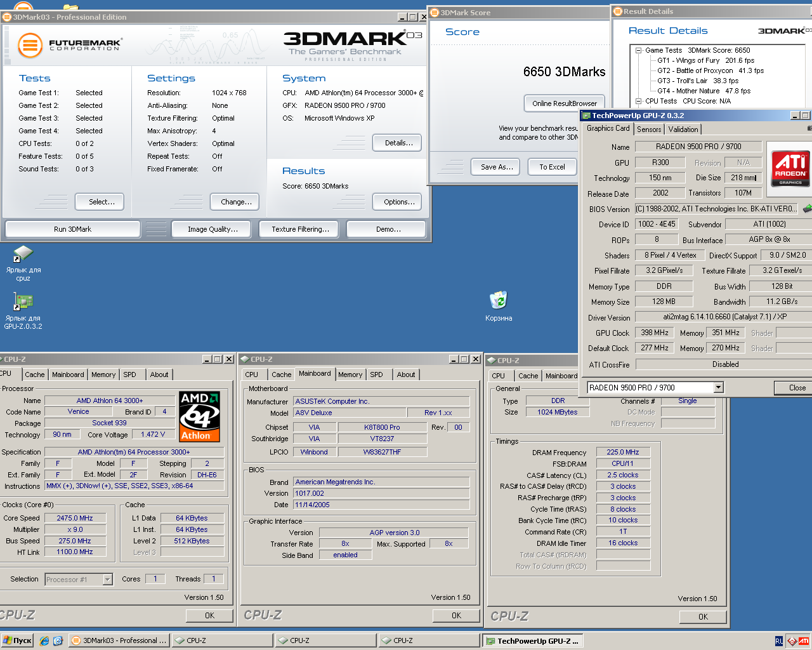Click the BIOS save chip icon in GPU-Z
The image size is (812, 650).
coord(807,208)
